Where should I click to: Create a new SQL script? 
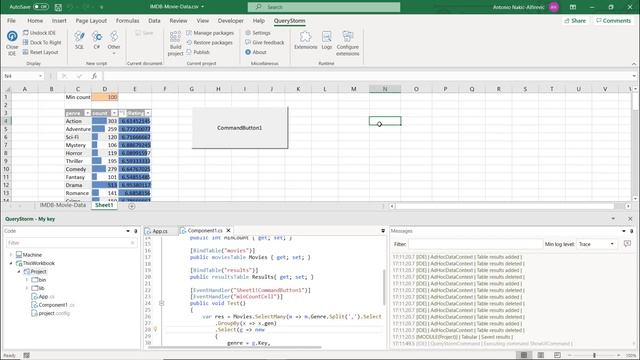click(79, 40)
